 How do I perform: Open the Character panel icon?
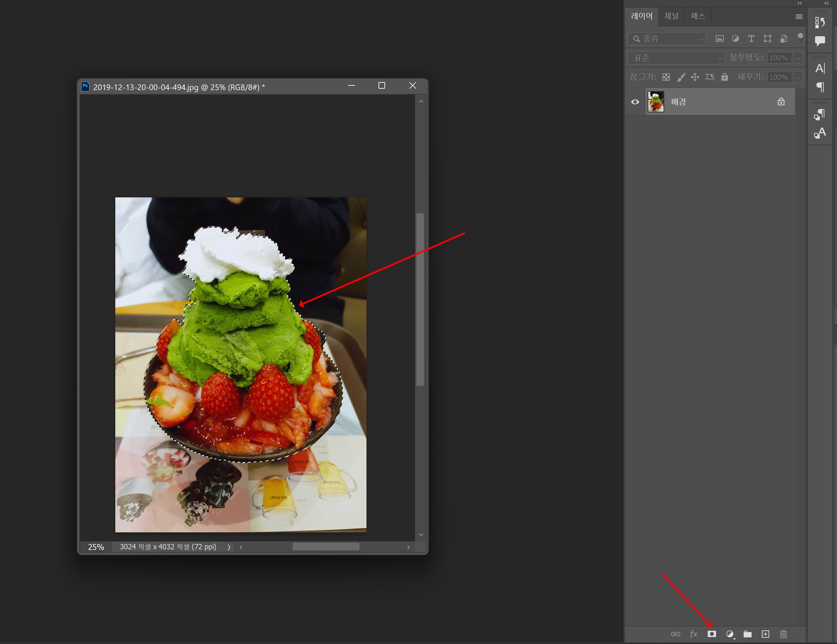point(820,68)
